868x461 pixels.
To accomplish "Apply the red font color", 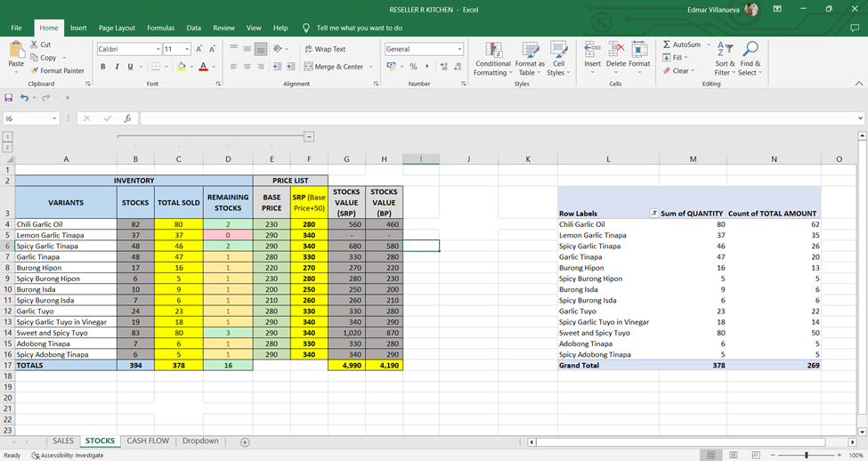I will click(203, 67).
